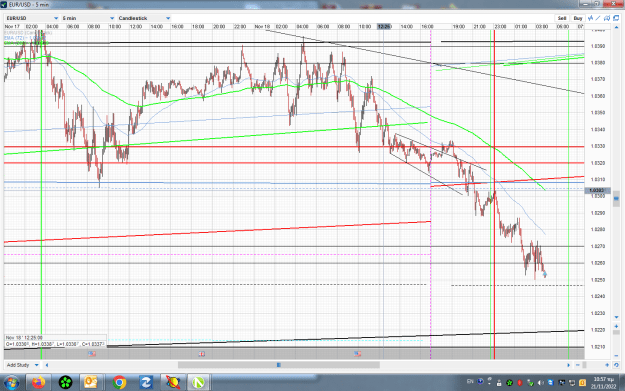The height and width of the screenshot is (391, 625).
Task: Click the detach chart window icon
Action: (616, 18)
